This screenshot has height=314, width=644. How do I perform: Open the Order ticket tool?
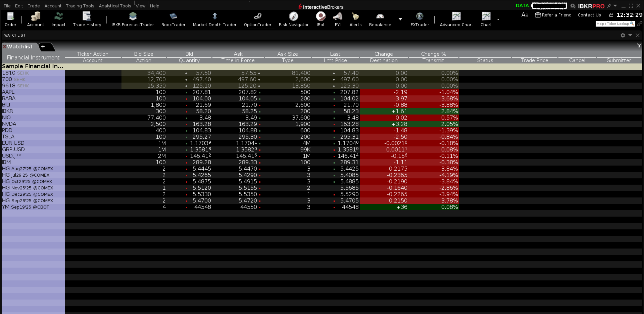point(11,19)
